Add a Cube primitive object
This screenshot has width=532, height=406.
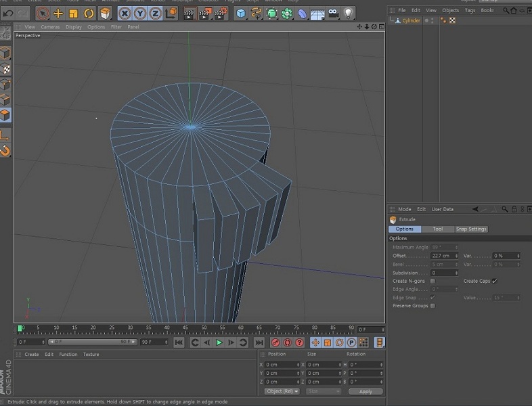pos(240,14)
